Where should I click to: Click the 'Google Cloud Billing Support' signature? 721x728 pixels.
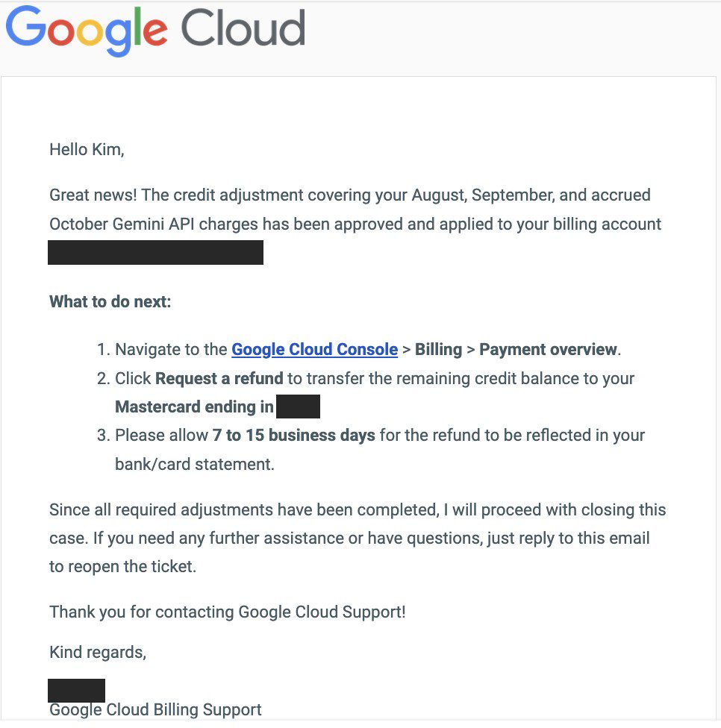pyautogui.click(x=155, y=710)
